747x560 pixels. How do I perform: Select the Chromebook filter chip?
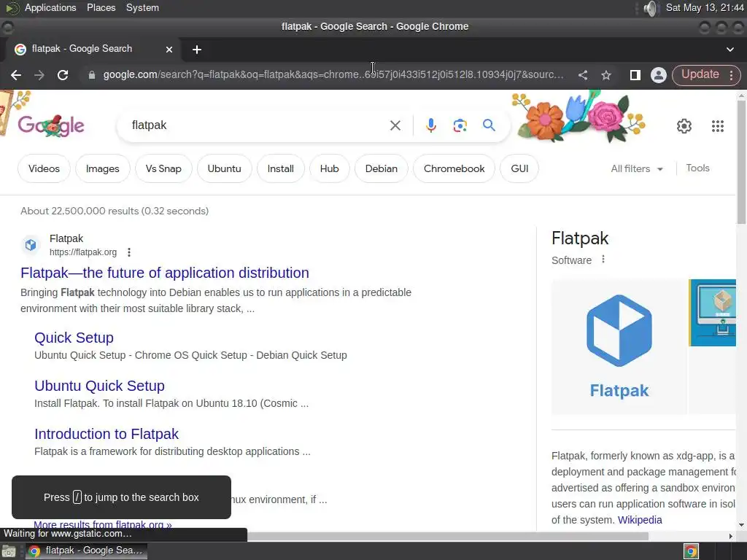(x=454, y=168)
